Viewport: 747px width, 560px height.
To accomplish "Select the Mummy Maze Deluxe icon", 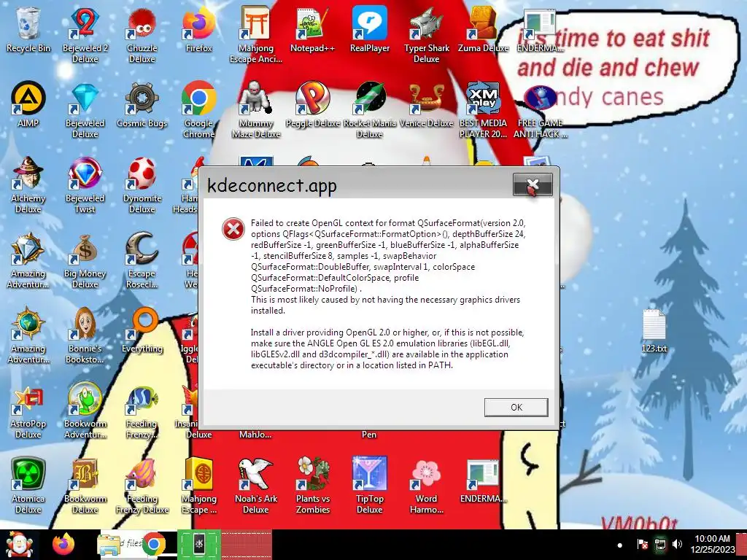I will tap(256, 110).
